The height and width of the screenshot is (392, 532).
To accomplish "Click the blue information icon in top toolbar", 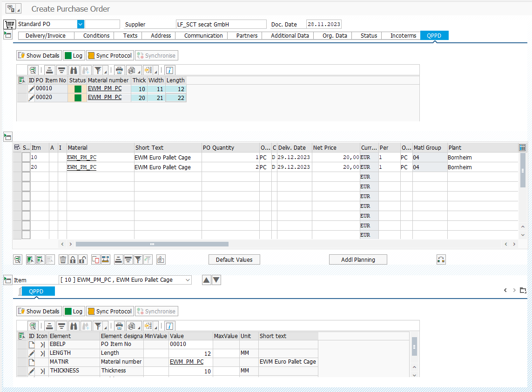I will tap(169, 70).
